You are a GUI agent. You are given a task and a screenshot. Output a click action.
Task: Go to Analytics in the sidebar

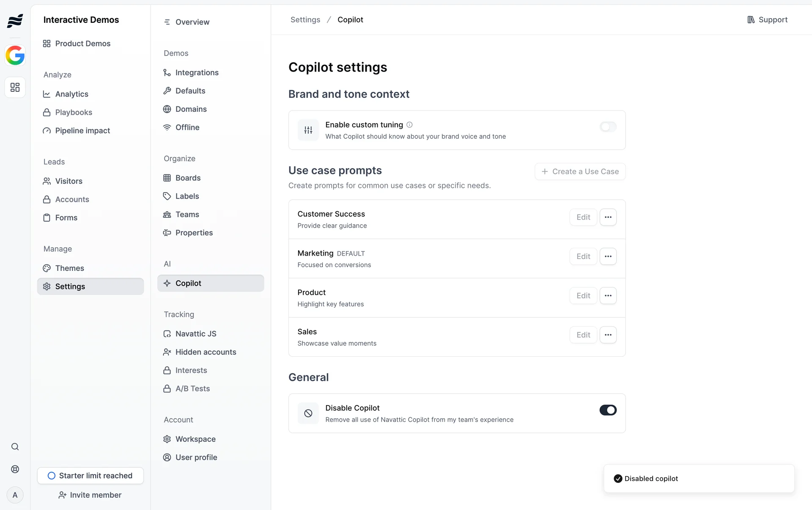tap(71, 94)
